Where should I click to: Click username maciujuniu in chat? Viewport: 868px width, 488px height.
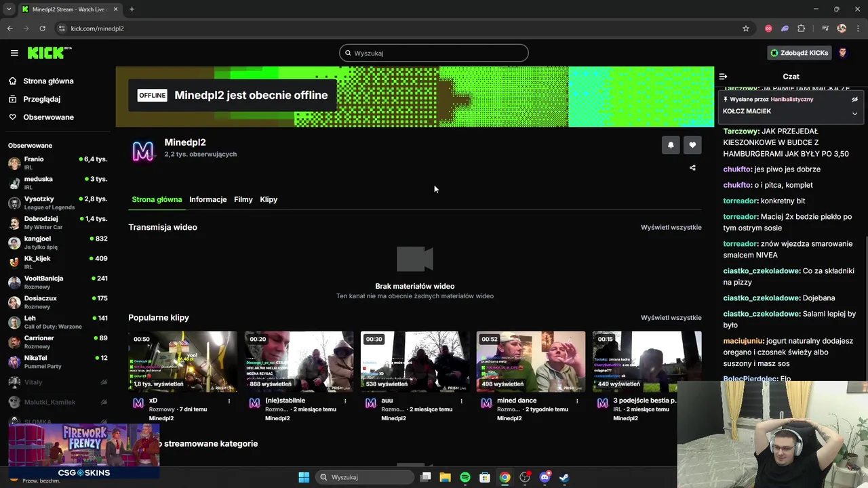pyautogui.click(x=744, y=341)
